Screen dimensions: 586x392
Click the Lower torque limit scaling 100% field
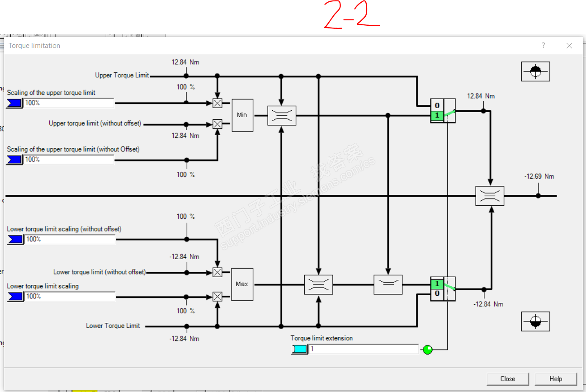[x=70, y=297]
